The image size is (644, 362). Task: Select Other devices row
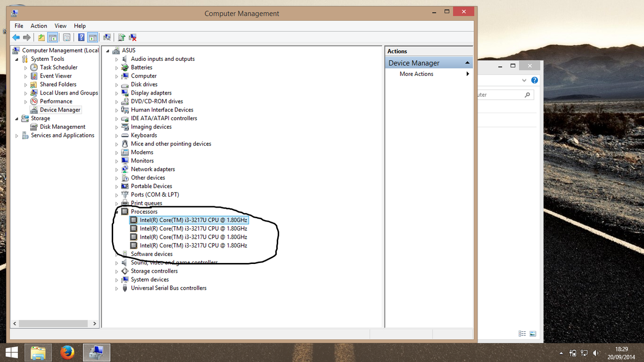[148, 177]
